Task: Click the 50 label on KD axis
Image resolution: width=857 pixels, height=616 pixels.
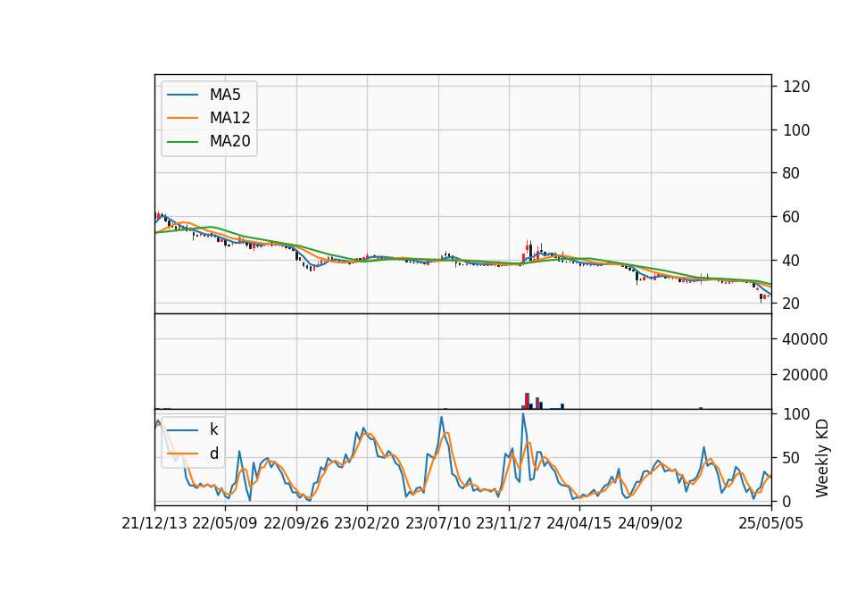Action: pos(792,458)
